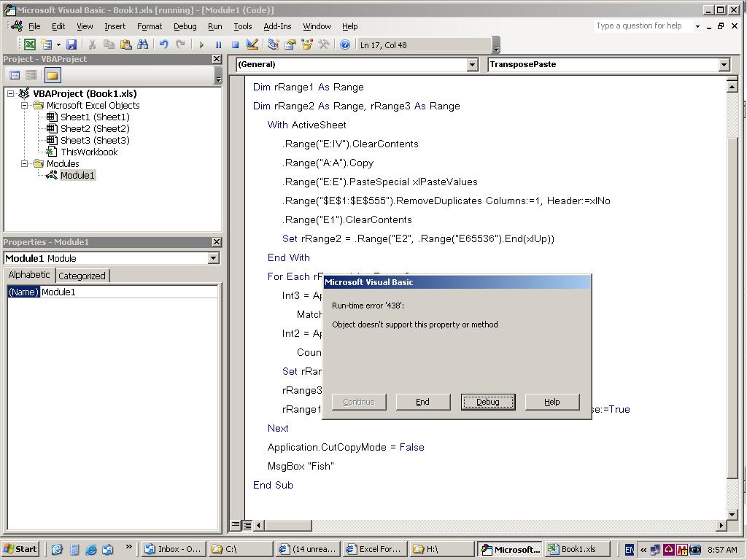Image resolution: width=747 pixels, height=560 pixels.
Task: Click the View Microsoft Excel icon
Action: point(30,44)
